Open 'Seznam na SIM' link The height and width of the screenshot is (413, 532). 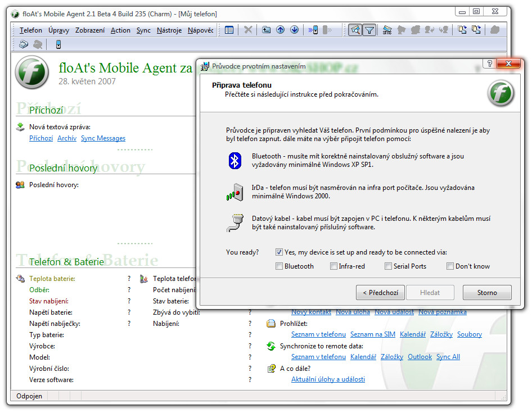pos(373,334)
